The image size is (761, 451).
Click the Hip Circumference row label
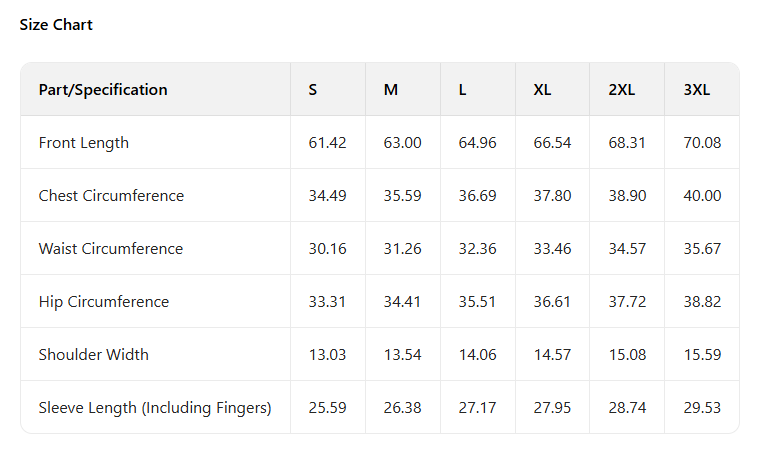pos(104,302)
